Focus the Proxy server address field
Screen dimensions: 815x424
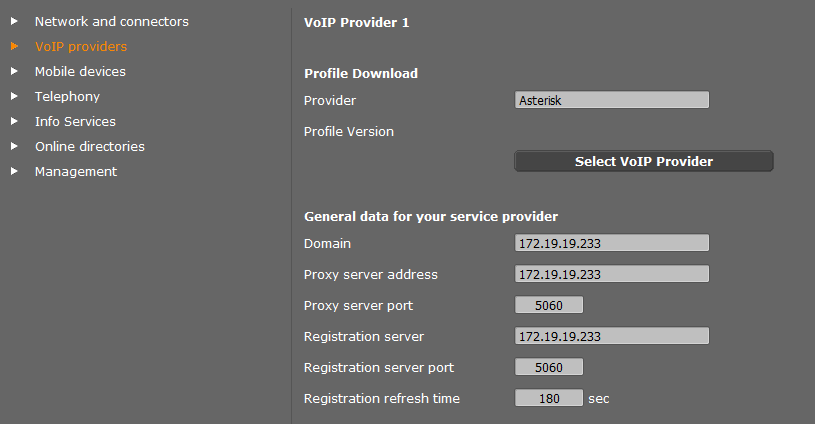611,274
